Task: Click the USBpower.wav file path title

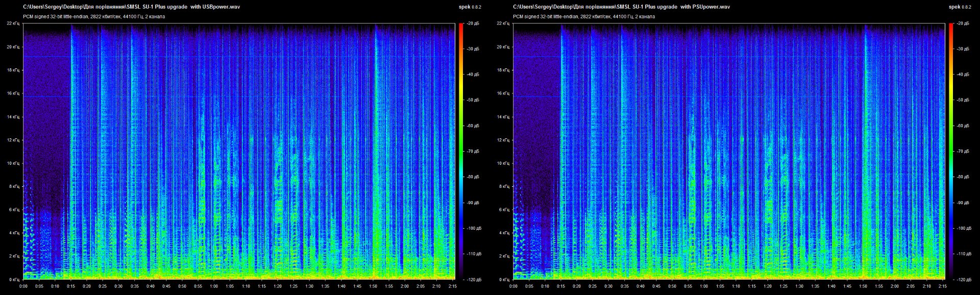Action: click(x=132, y=7)
